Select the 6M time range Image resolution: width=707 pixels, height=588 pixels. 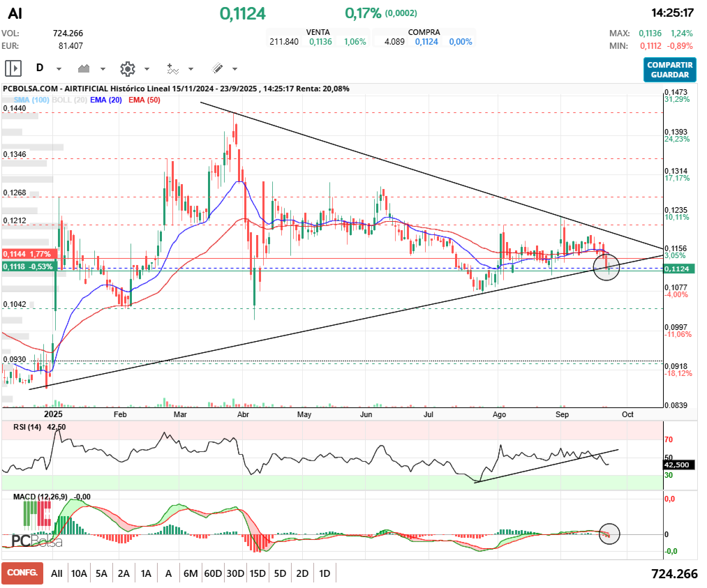(190, 573)
